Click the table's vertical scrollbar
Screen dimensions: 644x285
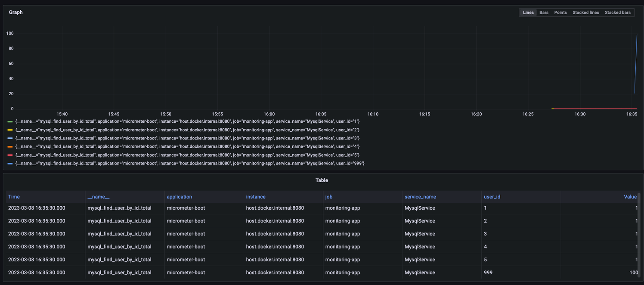click(x=639, y=235)
